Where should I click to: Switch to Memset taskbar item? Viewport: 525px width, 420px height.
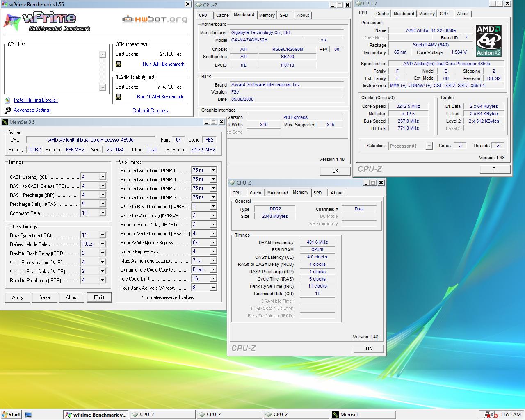363,415
